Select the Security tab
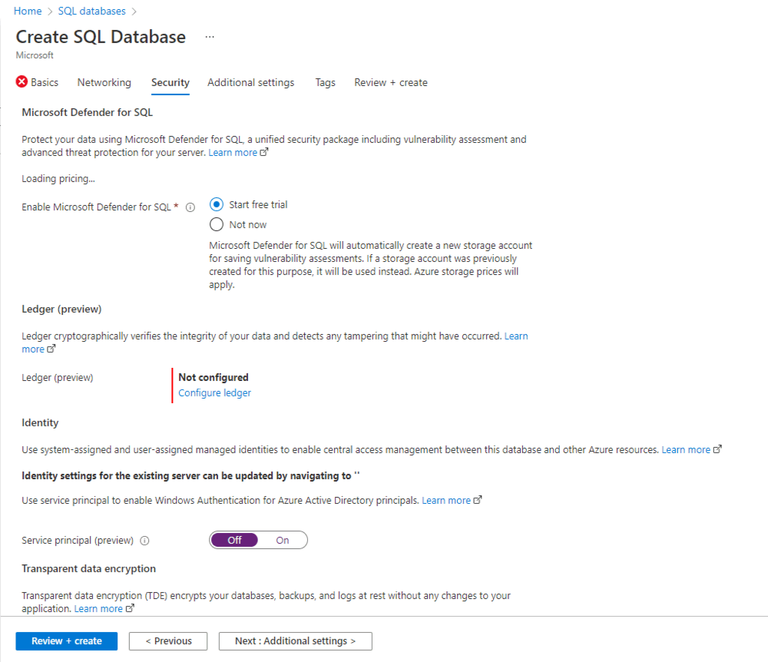Screen dimensions: 768x662 170,82
